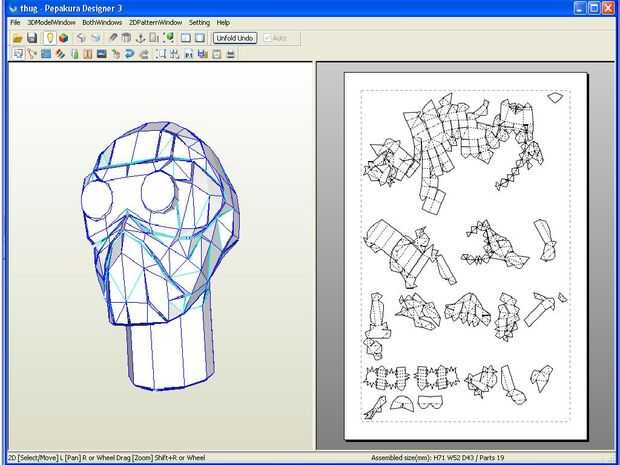Click the blue curved arrow icon

[x=129, y=53]
